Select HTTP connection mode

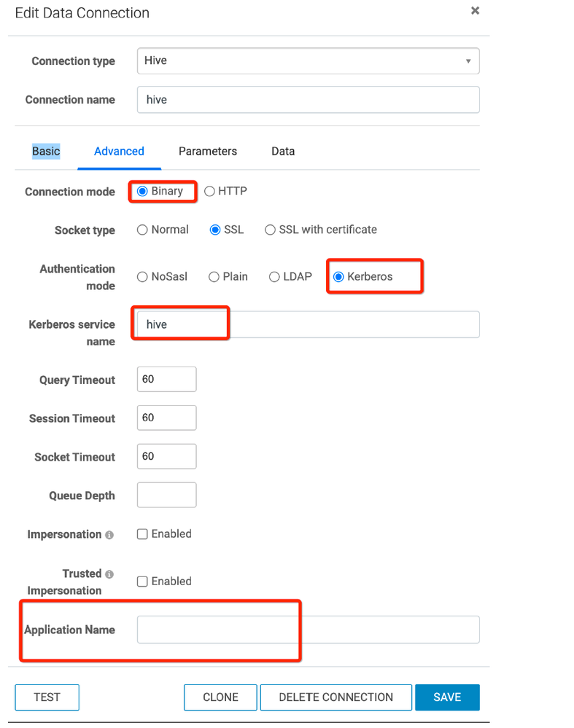click(210, 192)
